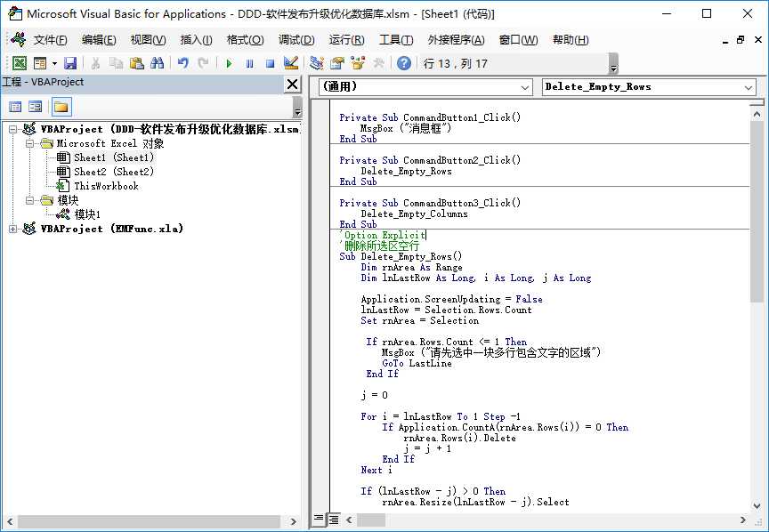Click the 'Option Explicit comment line
Viewport: 769px width, 532px height.
point(383,236)
